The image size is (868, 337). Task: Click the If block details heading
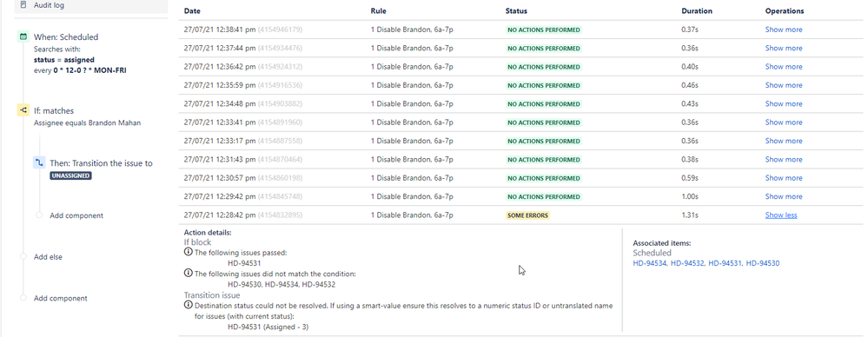(x=197, y=242)
